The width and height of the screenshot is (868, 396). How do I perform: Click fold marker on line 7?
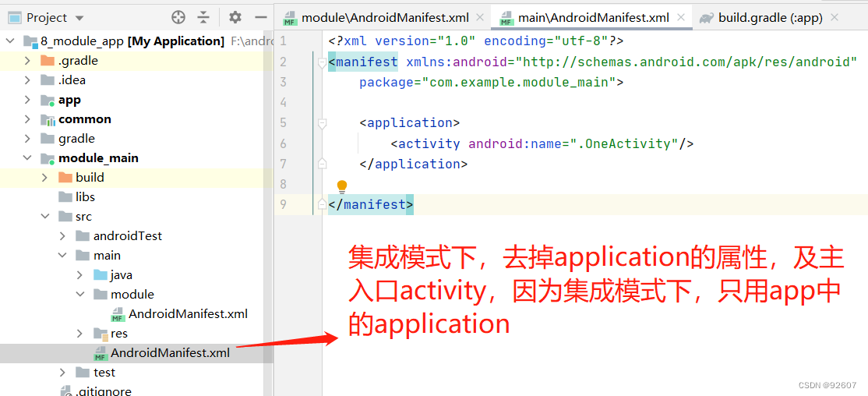322,164
